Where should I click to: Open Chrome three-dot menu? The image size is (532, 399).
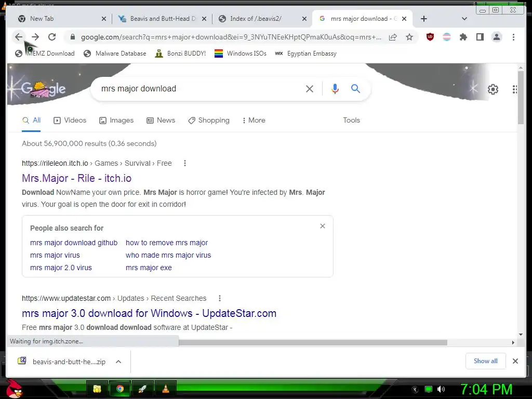click(x=513, y=37)
